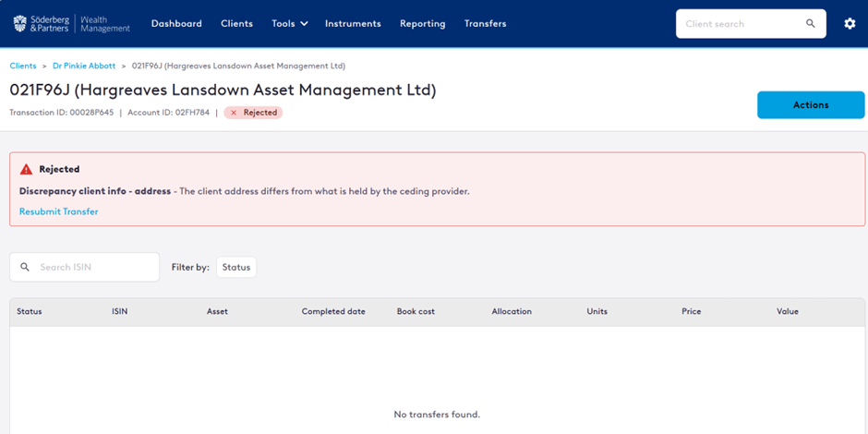Click the red warning triangle icon
Image resolution: width=868 pixels, height=434 pixels.
tap(26, 170)
